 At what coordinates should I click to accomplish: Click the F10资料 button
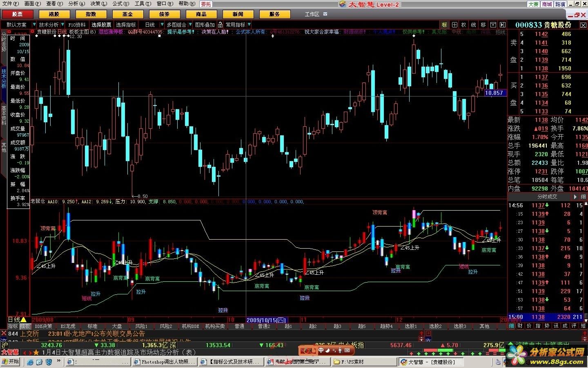(x=77, y=25)
